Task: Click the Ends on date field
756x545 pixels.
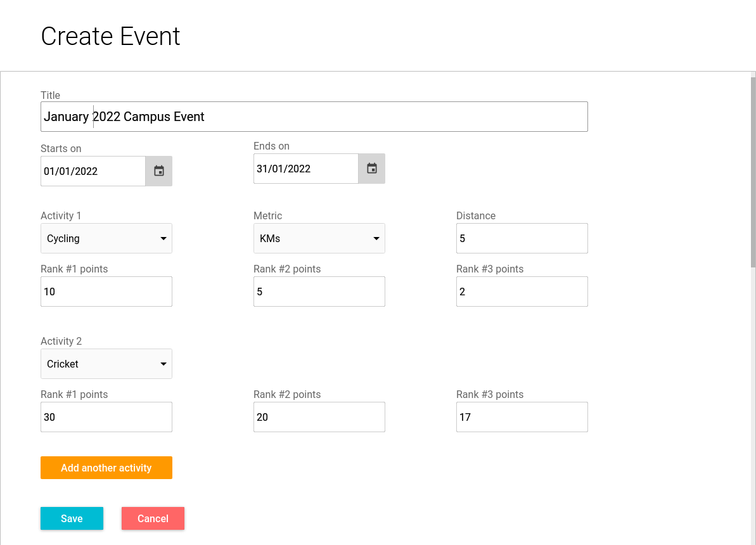Action: pyautogui.click(x=306, y=169)
